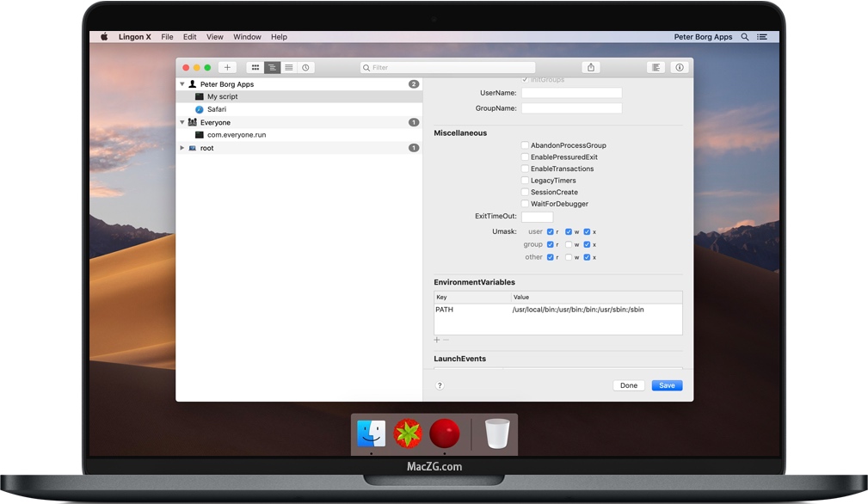
Task: Select the grouped list view icon
Action: pos(273,67)
